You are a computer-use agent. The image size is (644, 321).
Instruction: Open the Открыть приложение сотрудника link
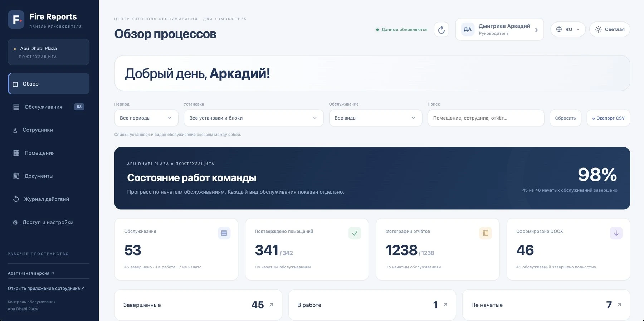[x=46, y=288]
